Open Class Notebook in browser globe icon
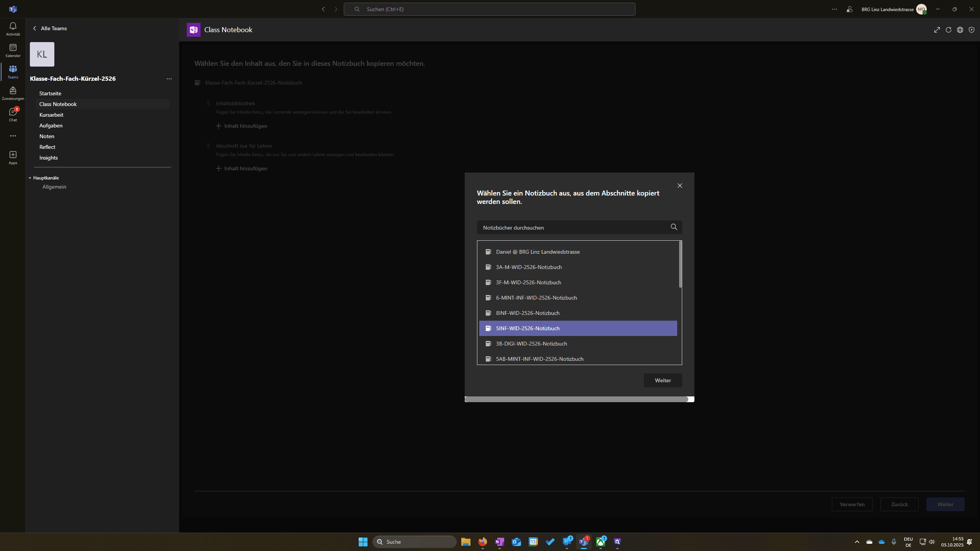 [960, 30]
